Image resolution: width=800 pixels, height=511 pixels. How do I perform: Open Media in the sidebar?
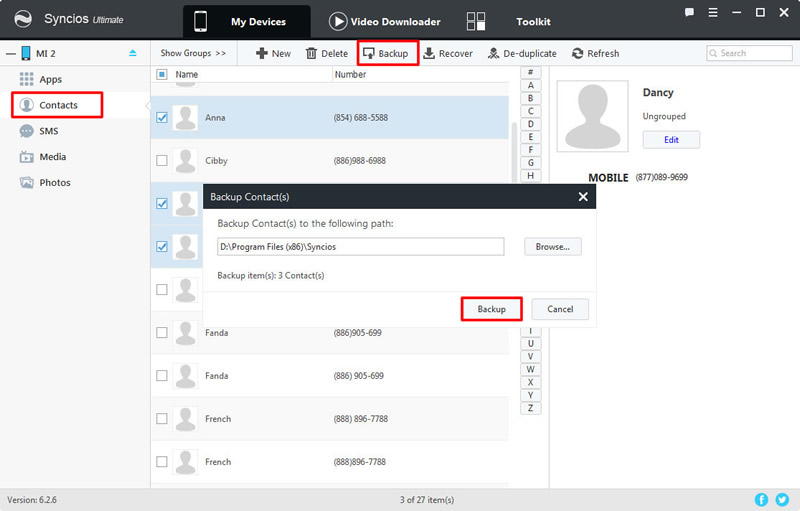(x=43, y=157)
